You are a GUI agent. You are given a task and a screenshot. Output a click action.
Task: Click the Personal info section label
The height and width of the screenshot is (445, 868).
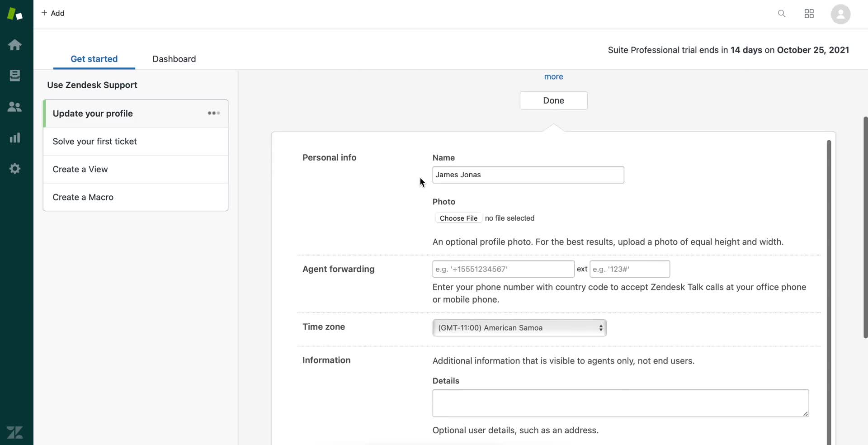pyautogui.click(x=329, y=157)
